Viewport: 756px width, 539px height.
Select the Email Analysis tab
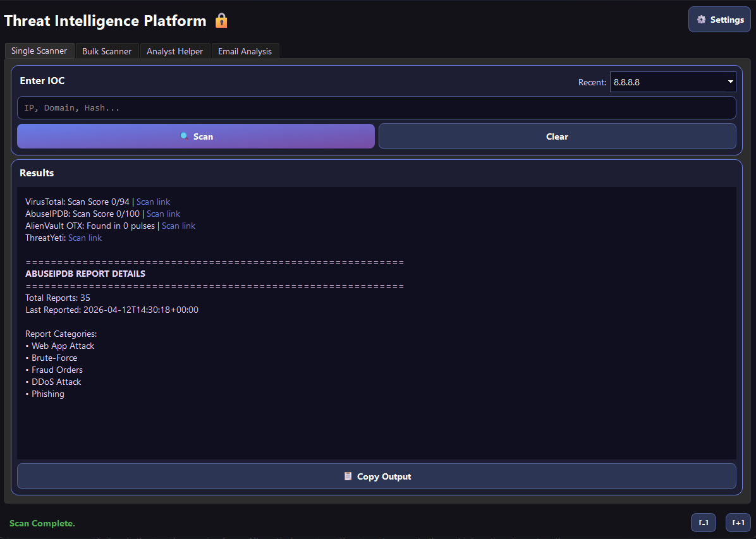click(x=245, y=51)
